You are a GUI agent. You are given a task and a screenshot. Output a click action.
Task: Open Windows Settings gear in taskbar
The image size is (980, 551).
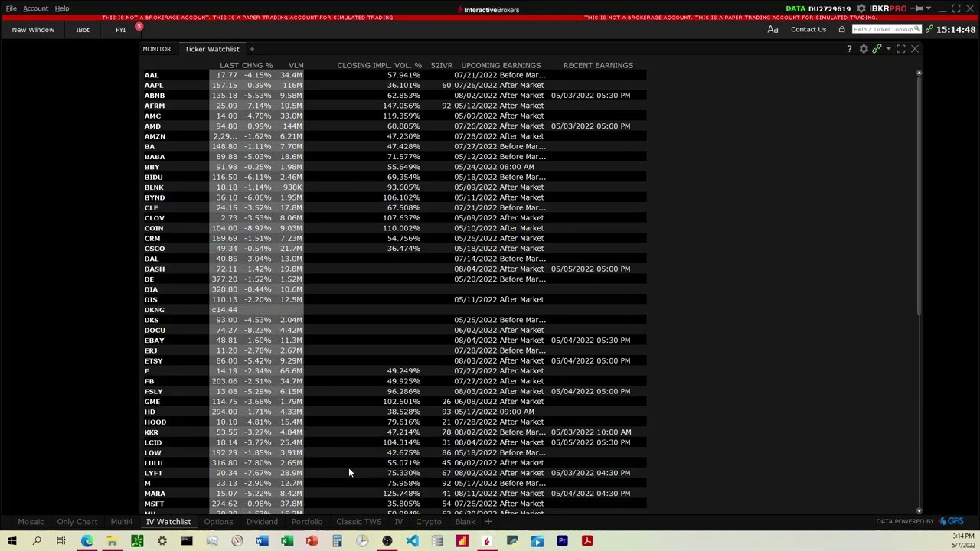[x=162, y=541]
